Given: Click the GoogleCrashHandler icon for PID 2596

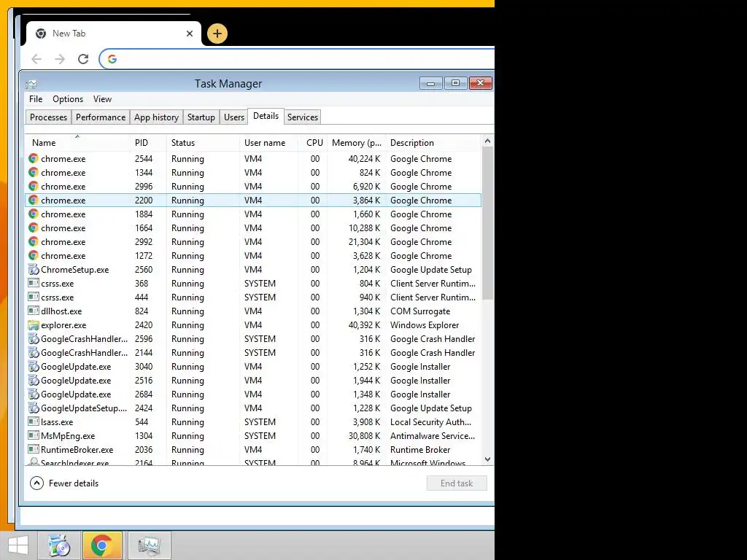Looking at the screenshot, I should [34, 338].
